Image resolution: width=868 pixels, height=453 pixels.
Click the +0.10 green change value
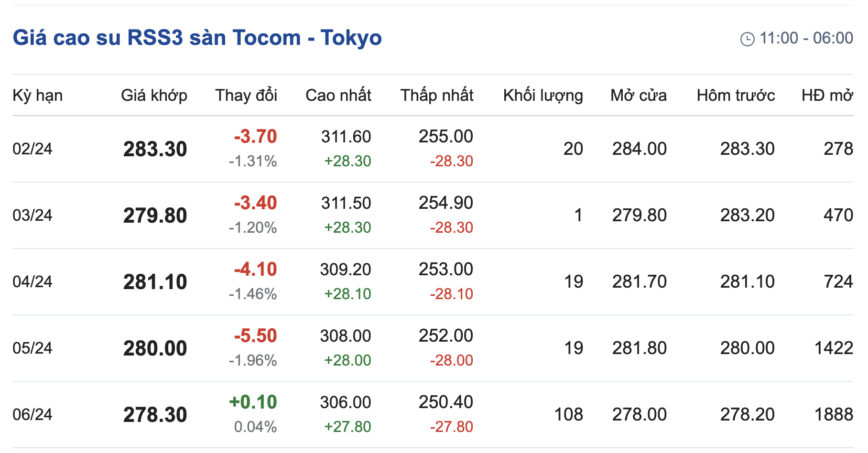click(253, 402)
